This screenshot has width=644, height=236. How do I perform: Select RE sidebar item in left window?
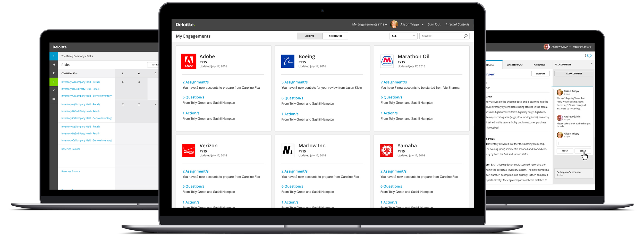(54, 99)
